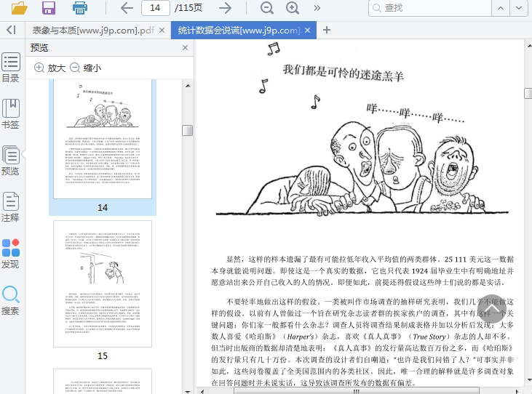Click the horizontal scrollbar left arrow
The height and width of the screenshot is (394, 532).
point(202,391)
